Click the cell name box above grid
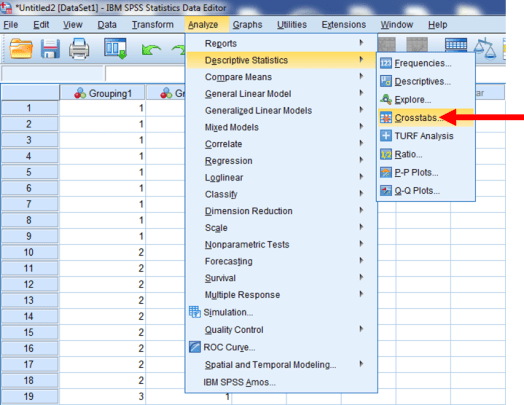This screenshot has width=524, height=405. [52, 73]
